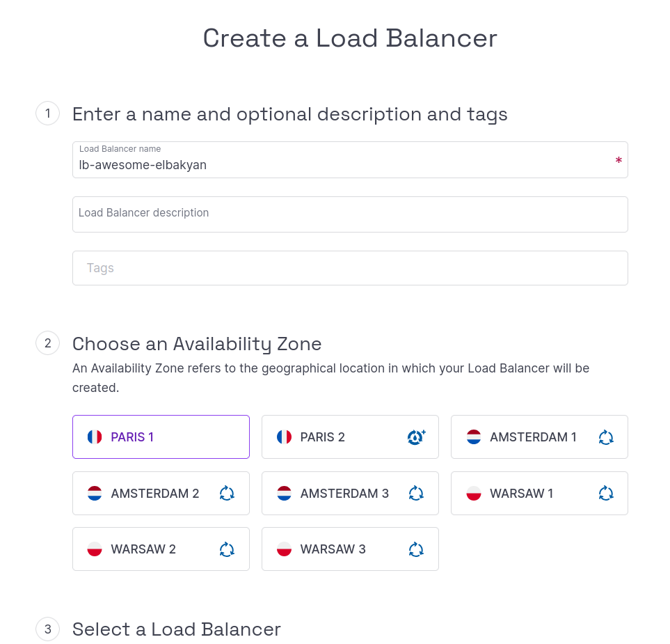Click the step 2 number badge

point(47,343)
